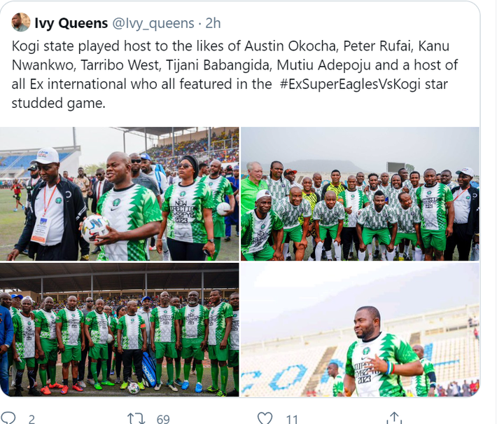Screen dimensions: 504x424
Task: Click the like count 11
Action: click(x=292, y=419)
